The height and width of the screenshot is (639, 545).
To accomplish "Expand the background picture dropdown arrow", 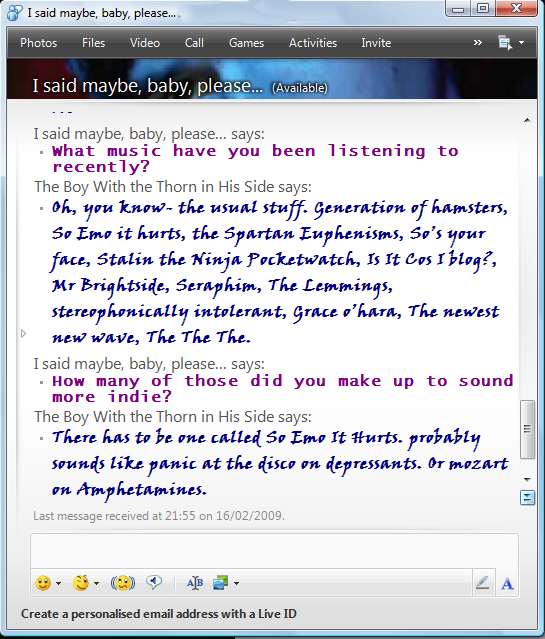I will pos(236,584).
